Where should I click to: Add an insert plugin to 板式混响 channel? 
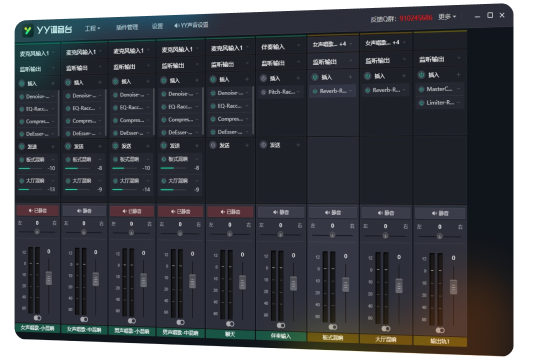(x=350, y=77)
